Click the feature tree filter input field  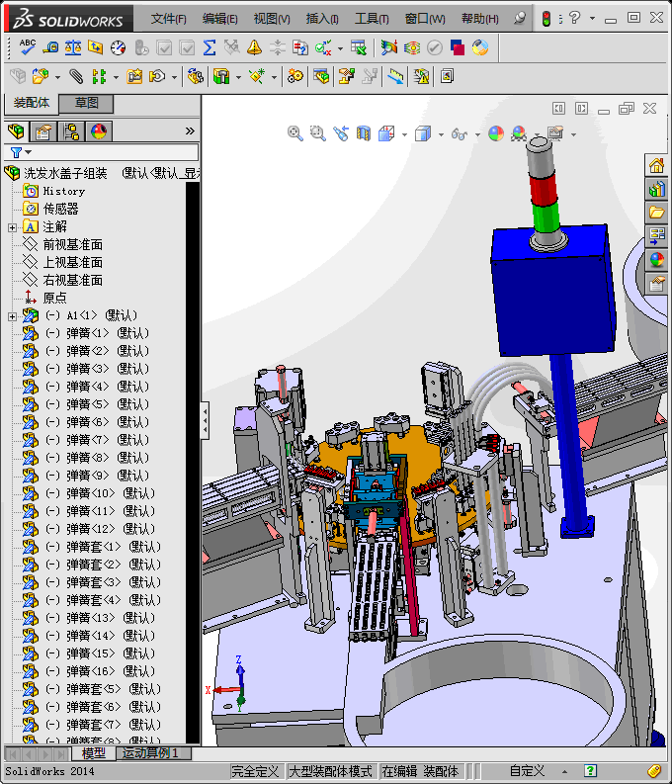pos(102,152)
